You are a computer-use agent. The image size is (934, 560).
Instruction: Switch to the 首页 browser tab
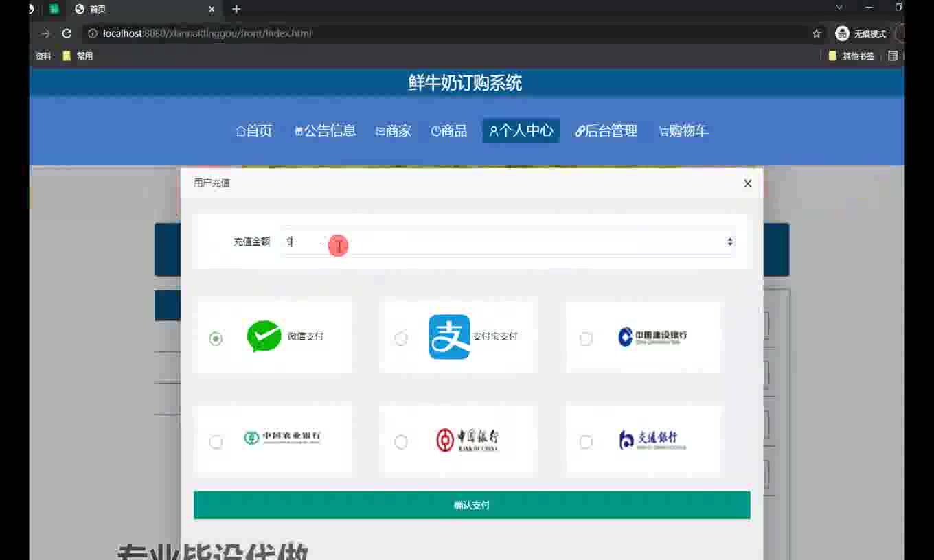click(x=144, y=9)
